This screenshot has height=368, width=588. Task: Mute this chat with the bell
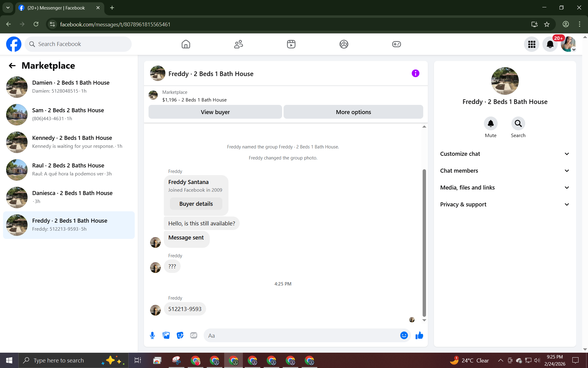pyautogui.click(x=491, y=124)
